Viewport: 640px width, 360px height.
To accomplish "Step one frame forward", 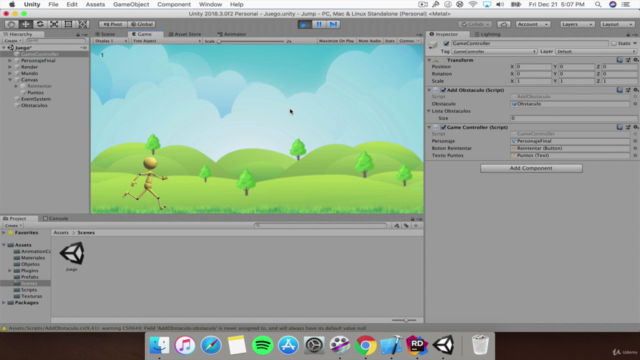I will (333, 24).
